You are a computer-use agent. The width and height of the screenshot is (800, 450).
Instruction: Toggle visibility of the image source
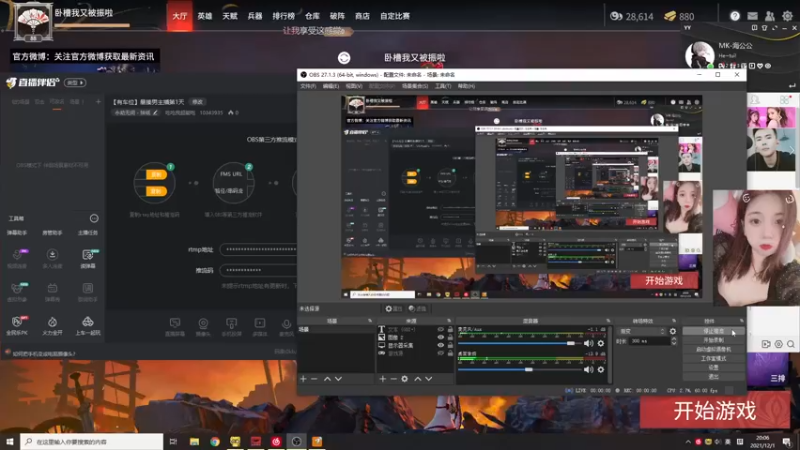441,337
